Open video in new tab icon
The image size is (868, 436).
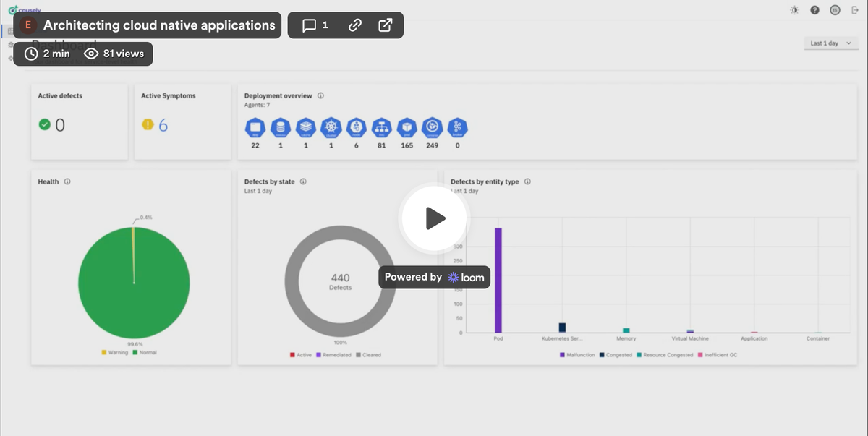(x=386, y=25)
